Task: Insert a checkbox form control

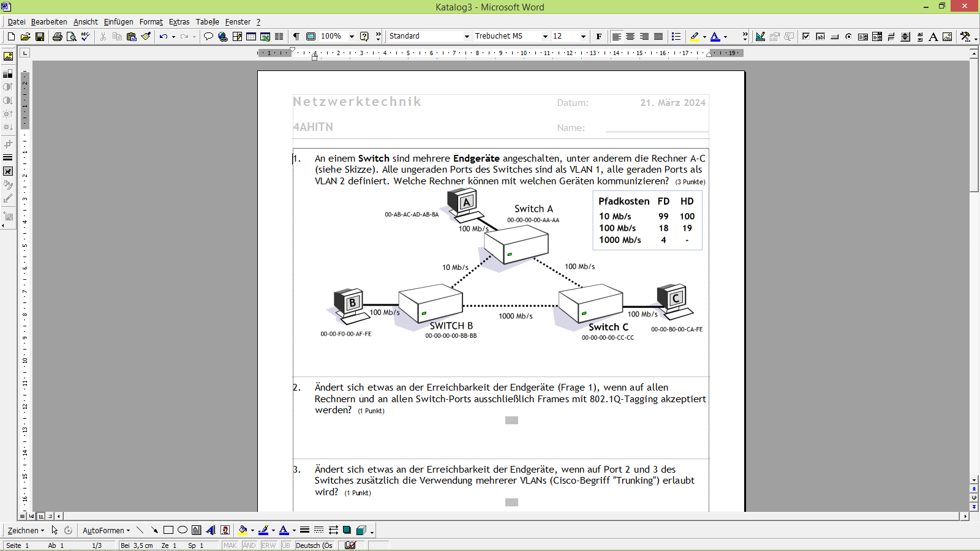Action: pyautogui.click(x=806, y=37)
